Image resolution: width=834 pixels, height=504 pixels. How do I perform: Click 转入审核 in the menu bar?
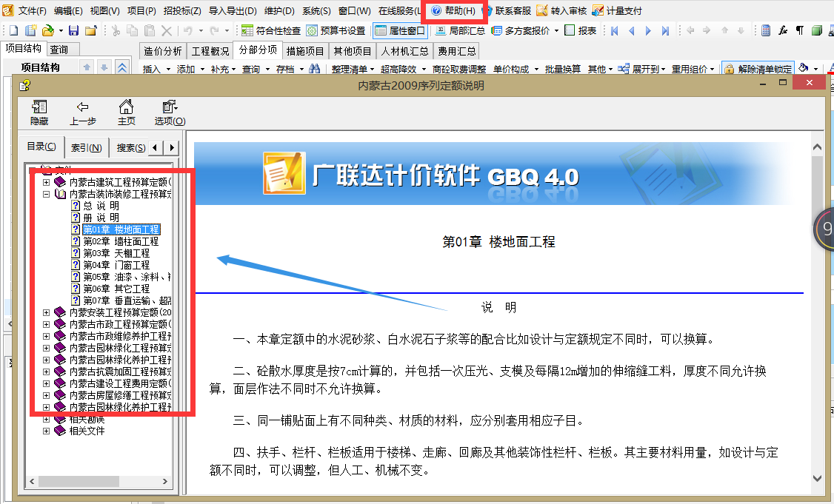(x=562, y=10)
